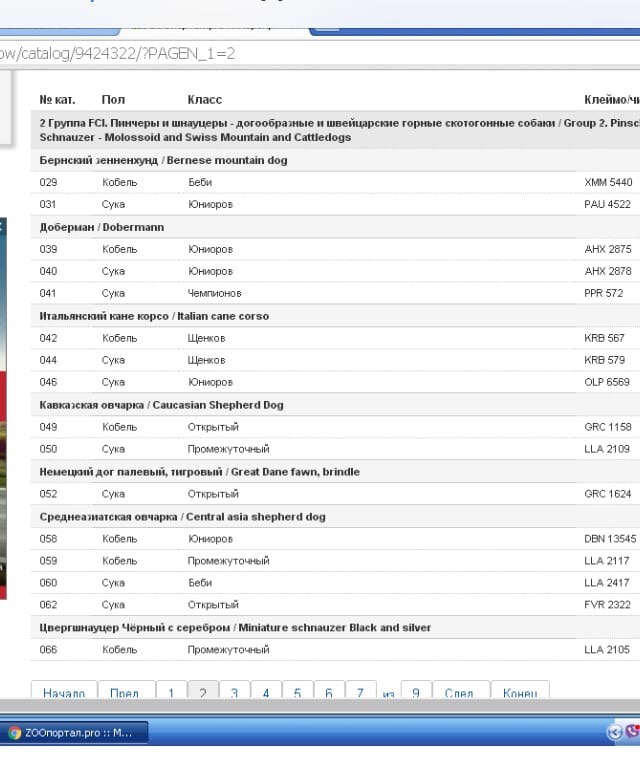Click the blue arrow tray icon
640x759 pixels.
coord(616,732)
